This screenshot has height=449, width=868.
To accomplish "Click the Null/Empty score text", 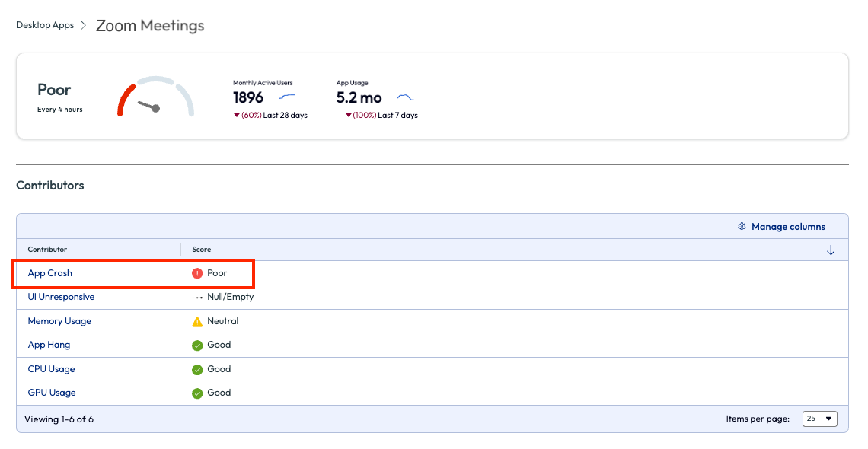I will pos(230,297).
